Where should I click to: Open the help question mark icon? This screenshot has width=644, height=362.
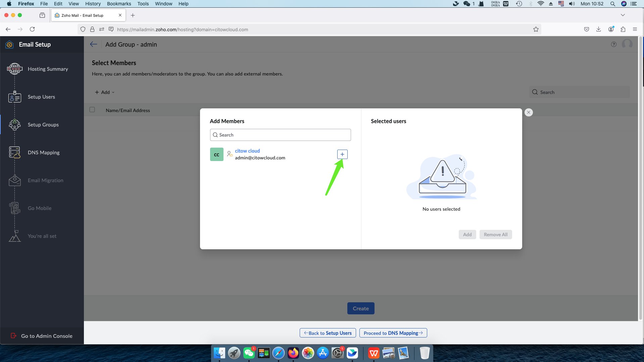tap(613, 44)
